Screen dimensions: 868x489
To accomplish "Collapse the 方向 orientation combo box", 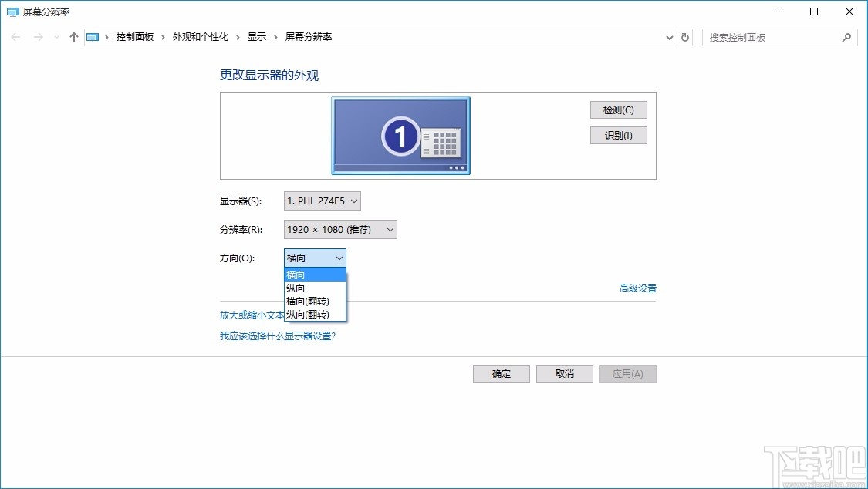I will (x=315, y=258).
